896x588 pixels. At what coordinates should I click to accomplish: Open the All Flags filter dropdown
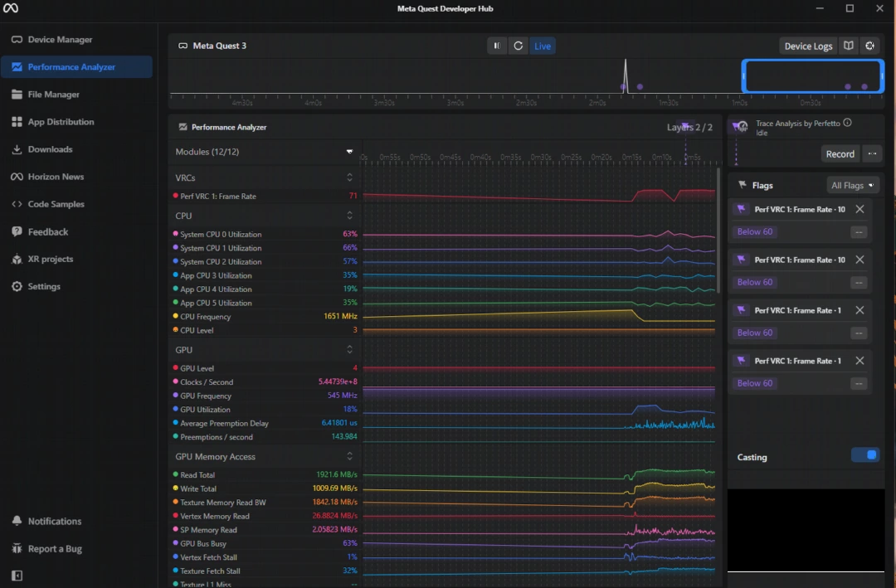click(853, 185)
